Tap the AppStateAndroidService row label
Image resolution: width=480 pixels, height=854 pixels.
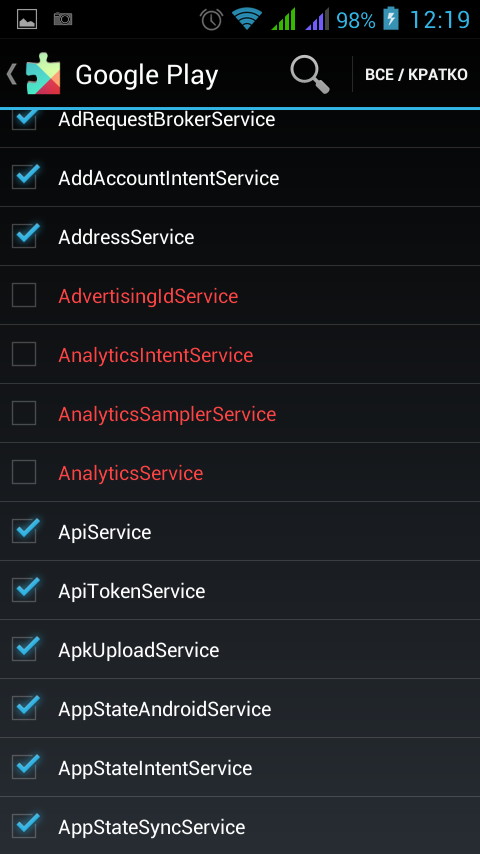[165, 709]
